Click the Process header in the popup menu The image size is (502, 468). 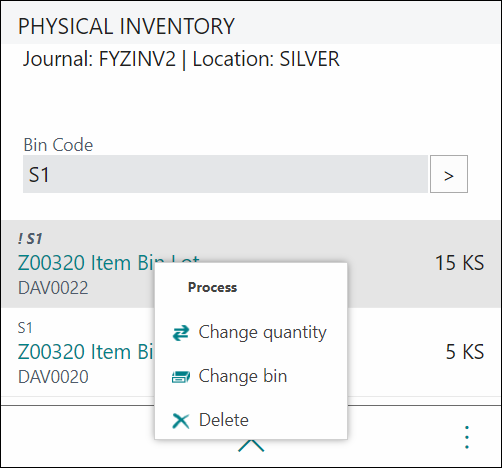212,287
